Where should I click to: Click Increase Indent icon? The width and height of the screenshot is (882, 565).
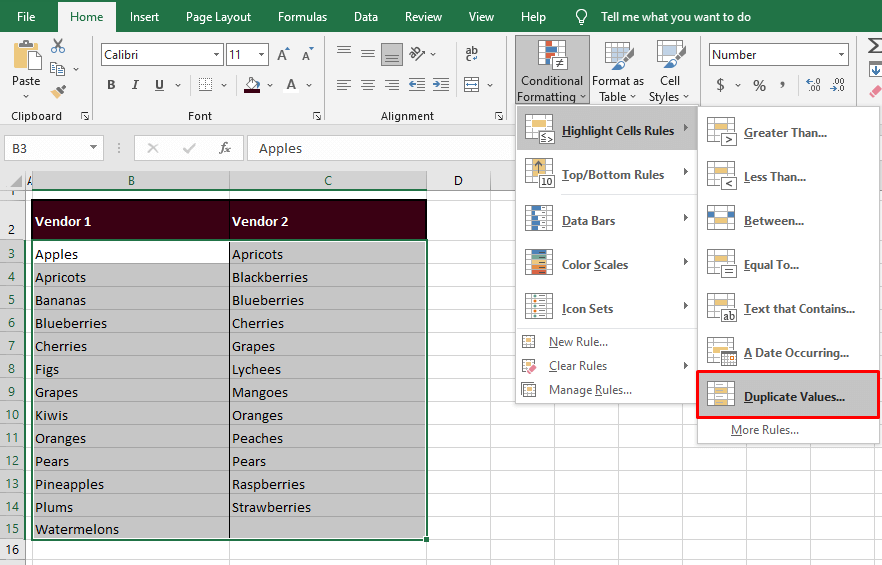(x=441, y=85)
